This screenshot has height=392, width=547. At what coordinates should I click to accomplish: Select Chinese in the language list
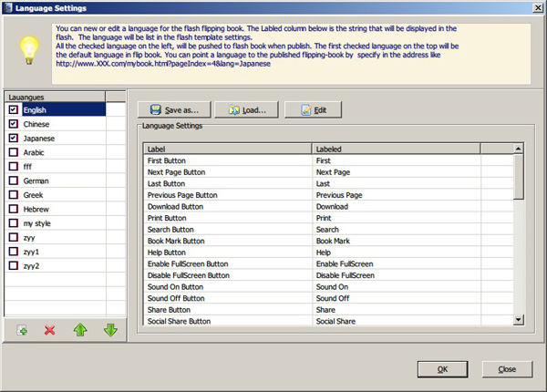[36, 124]
